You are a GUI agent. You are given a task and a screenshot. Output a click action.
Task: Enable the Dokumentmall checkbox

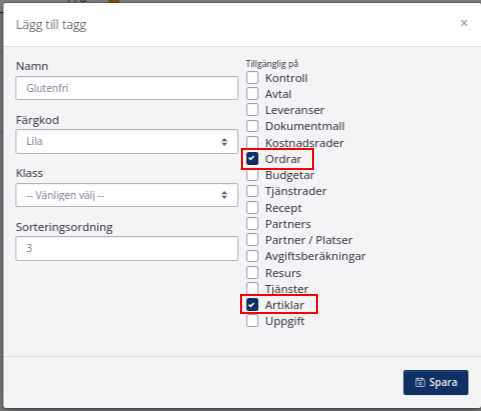[x=252, y=126]
